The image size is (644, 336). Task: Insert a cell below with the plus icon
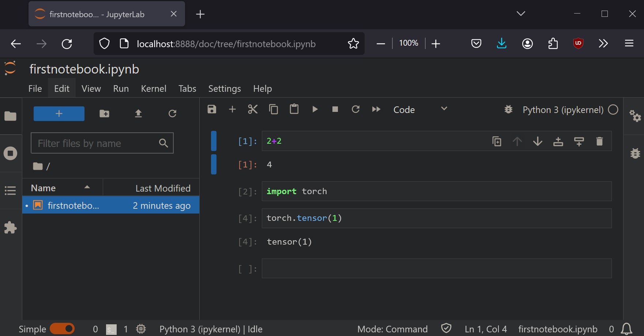click(x=232, y=109)
